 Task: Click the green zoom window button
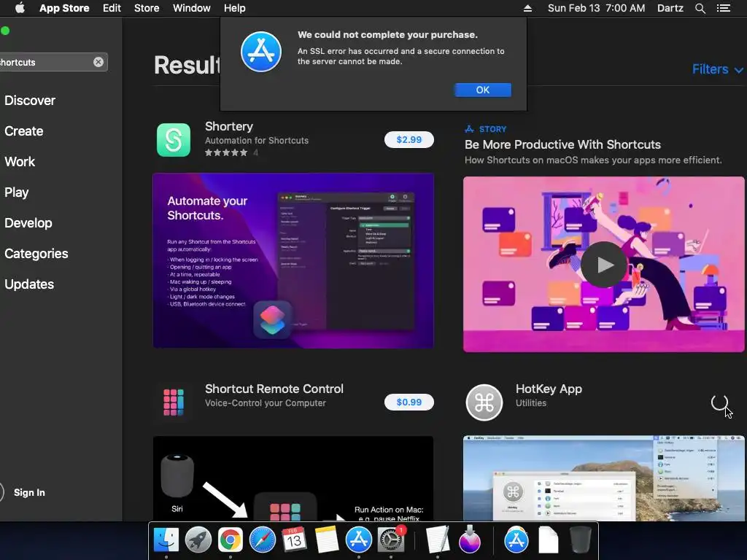point(5,31)
